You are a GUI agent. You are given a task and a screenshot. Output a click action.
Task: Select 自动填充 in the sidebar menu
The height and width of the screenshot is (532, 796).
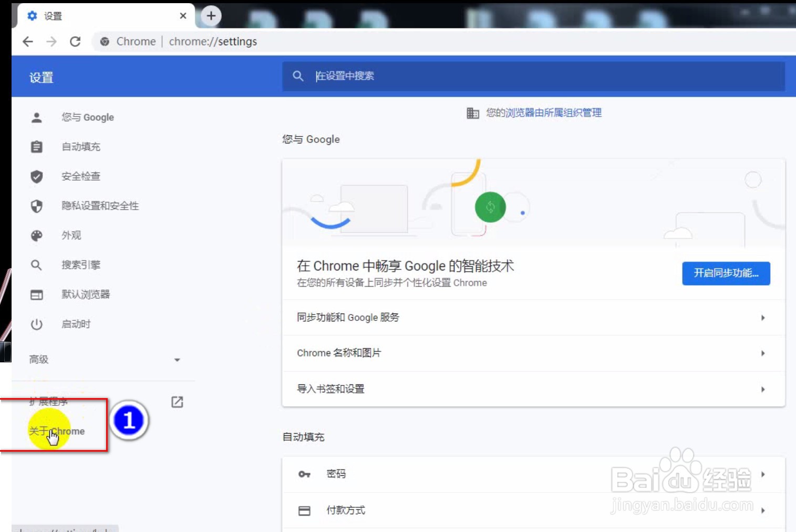tap(81, 147)
